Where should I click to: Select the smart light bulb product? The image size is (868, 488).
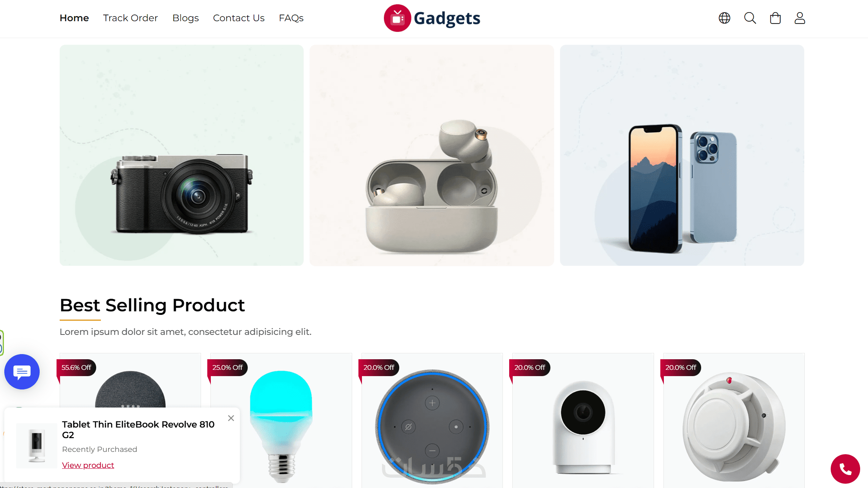281,421
